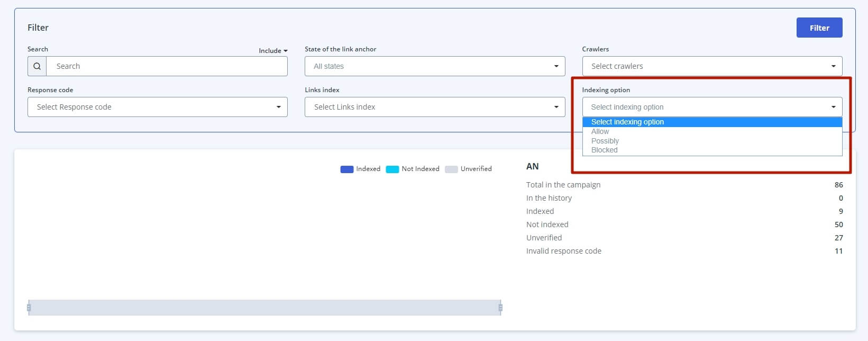This screenshot has height=341, width=868.
Task: Click the 'State of the link anchor' label
Action: pyautogui.click(x=341, y=49)
